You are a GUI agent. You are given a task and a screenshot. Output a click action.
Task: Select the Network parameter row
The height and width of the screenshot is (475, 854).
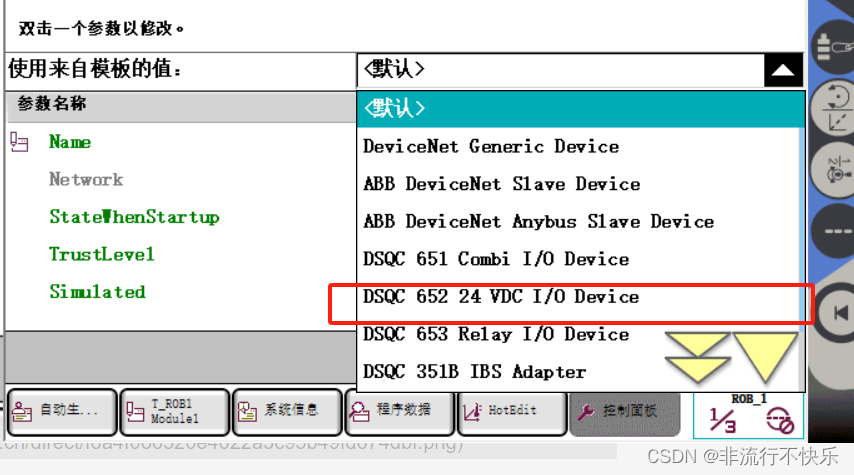point(86,180)
